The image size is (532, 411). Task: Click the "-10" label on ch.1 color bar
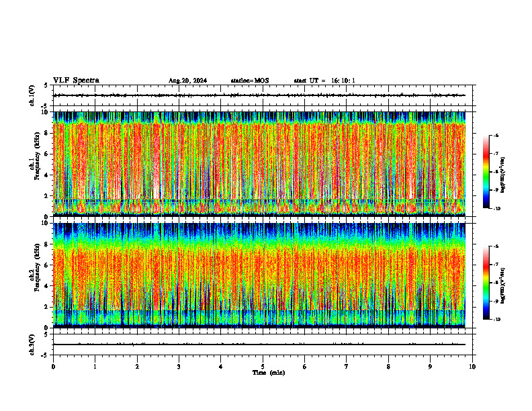click(497, 209)
